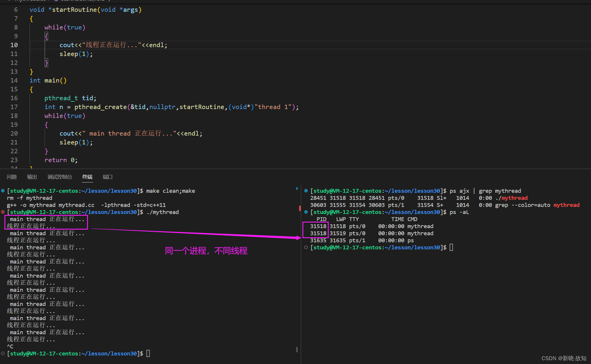Click the gray circle at right terminal's last prompt
Screen dimensions: 591x364
point(306,247)
